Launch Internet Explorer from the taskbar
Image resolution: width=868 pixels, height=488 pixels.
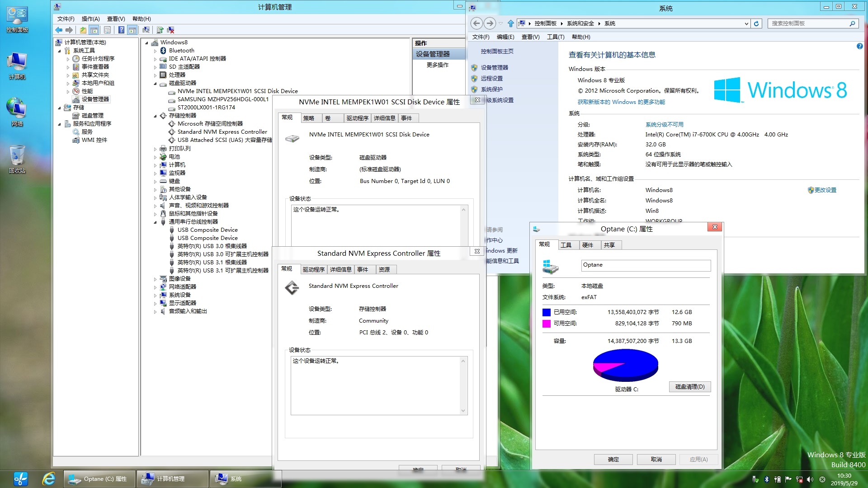tap(48, 479)
